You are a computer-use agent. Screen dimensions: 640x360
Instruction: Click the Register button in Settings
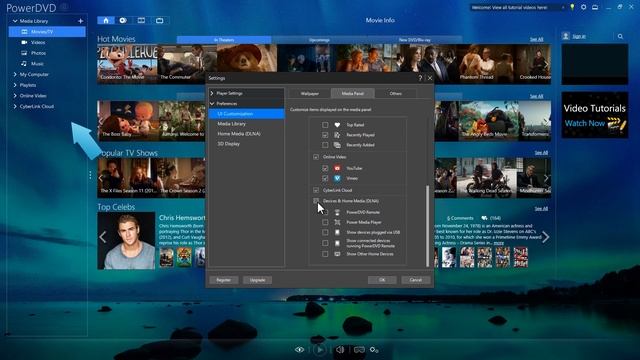tap(224, 280)
